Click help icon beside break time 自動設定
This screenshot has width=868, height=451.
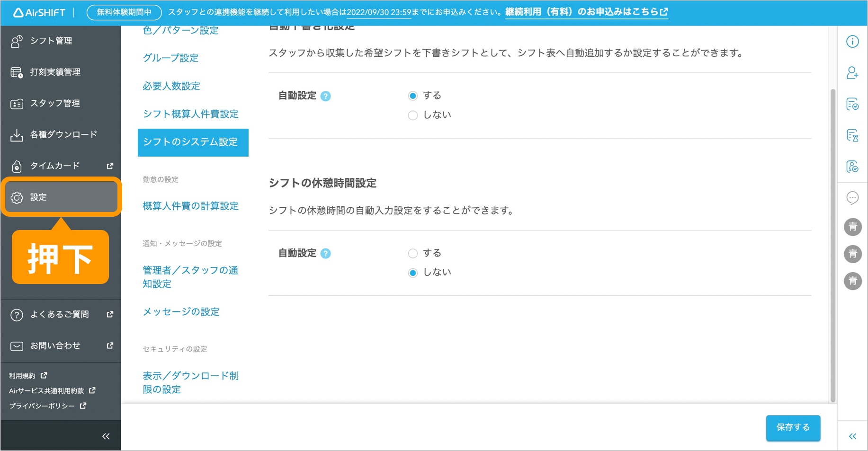point(326,254)
